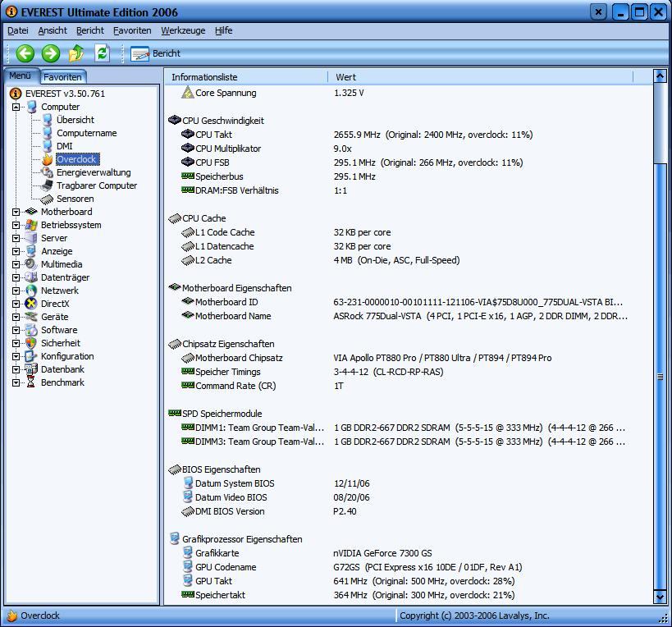Click the Software icon in sidebar
This screenshot has height=627, width=672.
pos(31,330)
